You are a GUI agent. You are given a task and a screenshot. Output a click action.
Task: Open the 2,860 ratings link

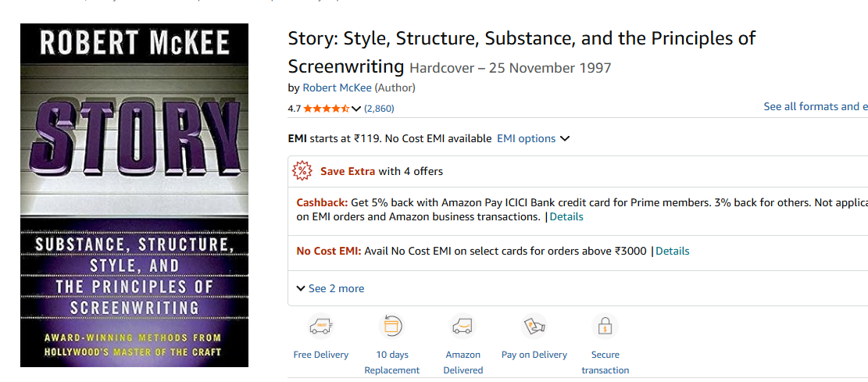coord(379,109)
